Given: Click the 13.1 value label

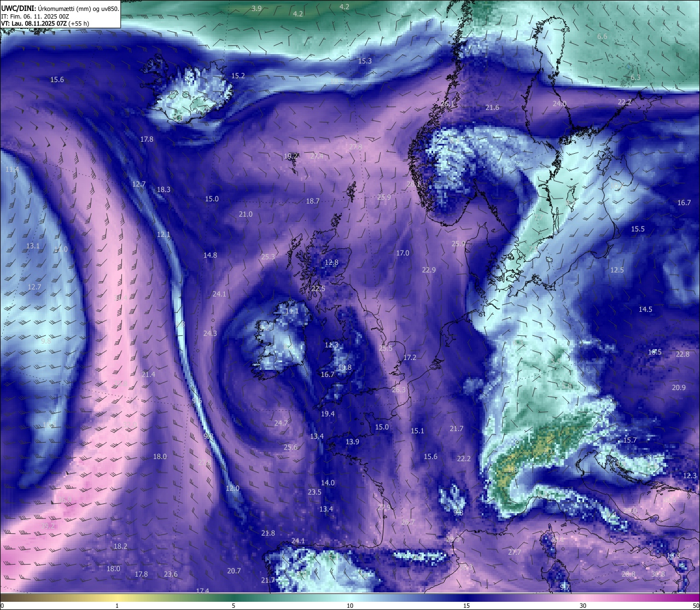Looking at the screenshot, I should point(33,246).
